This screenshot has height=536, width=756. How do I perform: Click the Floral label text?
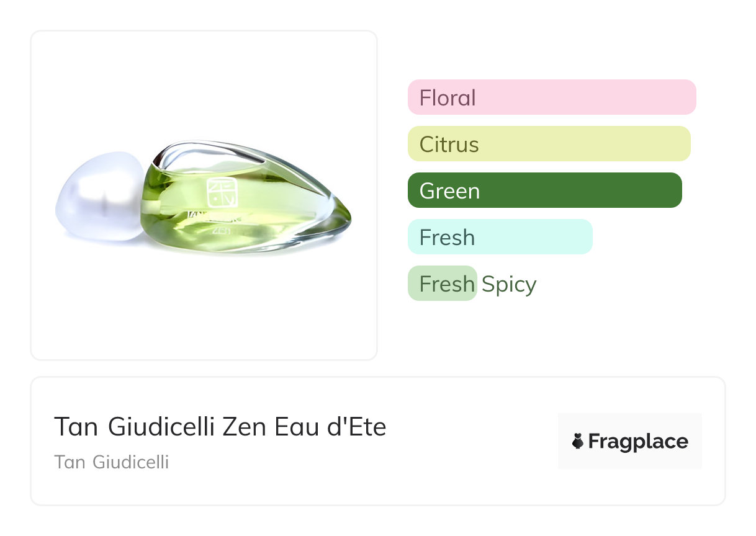pos(448,98)
